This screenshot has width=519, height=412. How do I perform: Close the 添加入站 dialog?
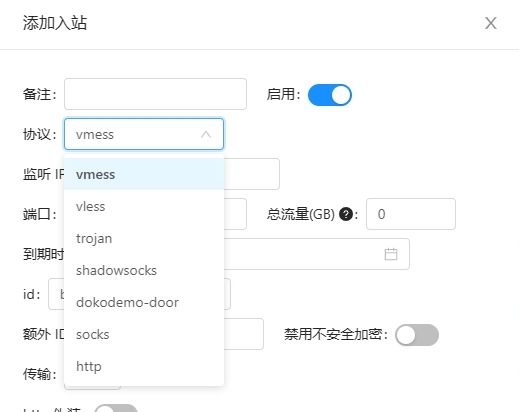491,23
